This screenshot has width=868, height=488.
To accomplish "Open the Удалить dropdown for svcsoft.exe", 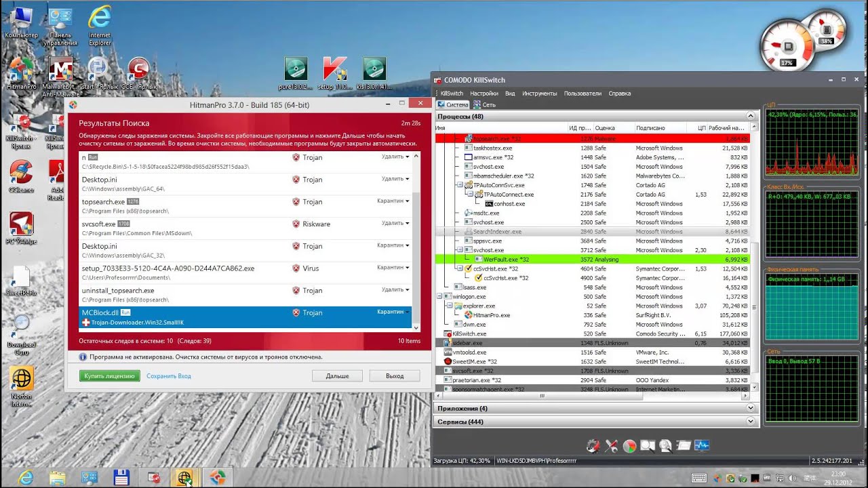I will [395, 223].
